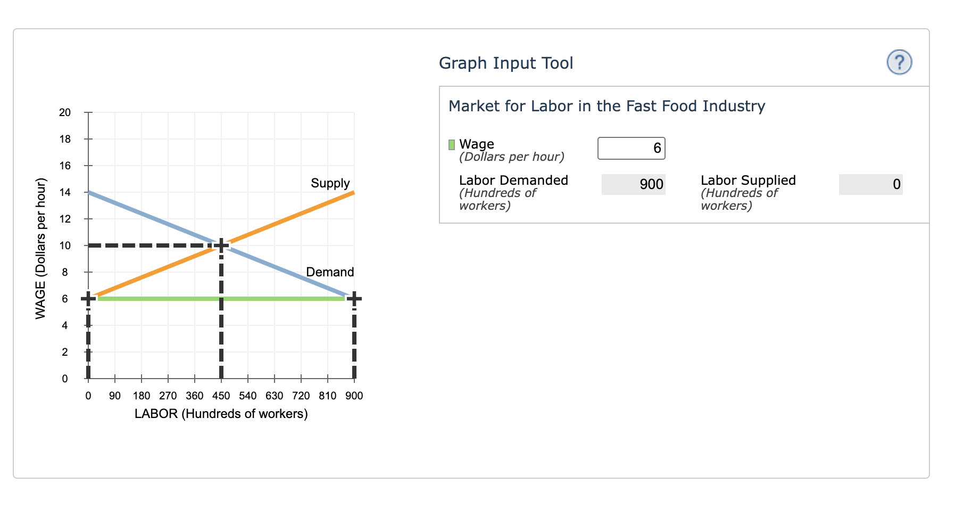Click the cross marker at 900 on wage line
980x508 pixels.
tap(354, 299)
